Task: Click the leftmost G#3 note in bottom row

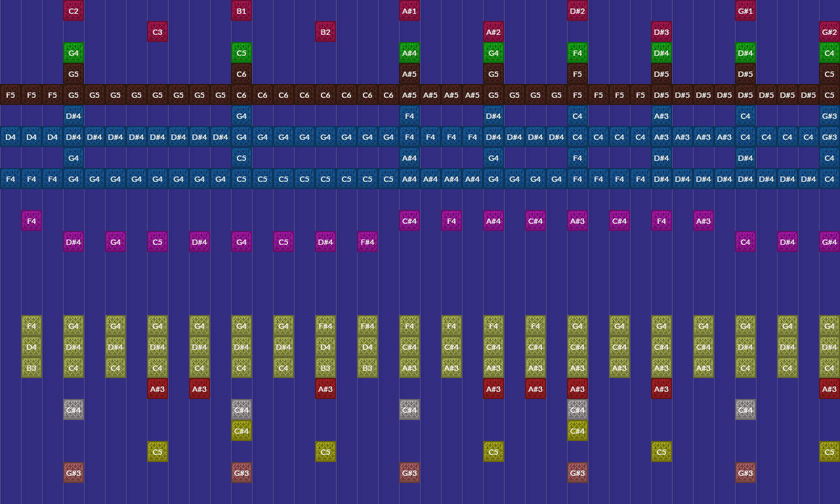Action: (x=73, y=473)
